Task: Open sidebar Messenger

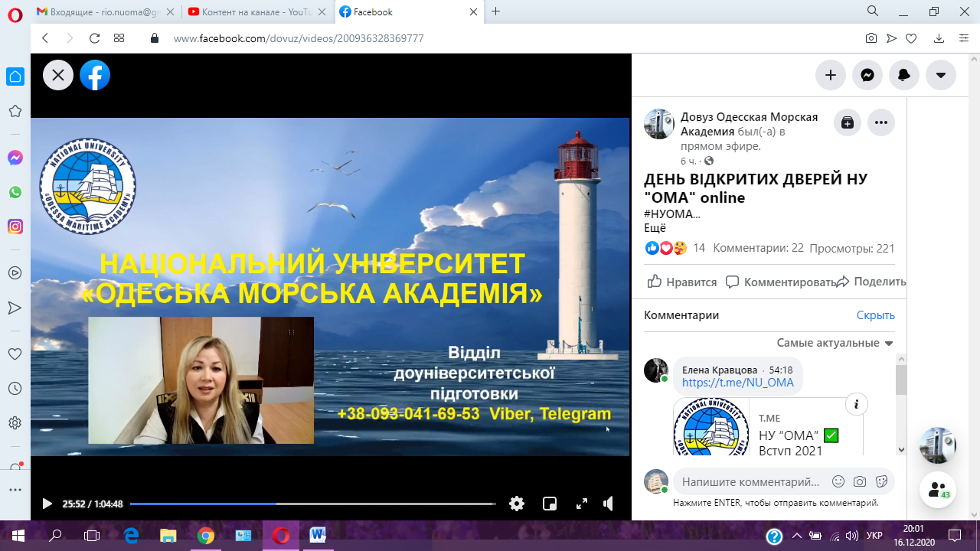Action: point(15,158)
